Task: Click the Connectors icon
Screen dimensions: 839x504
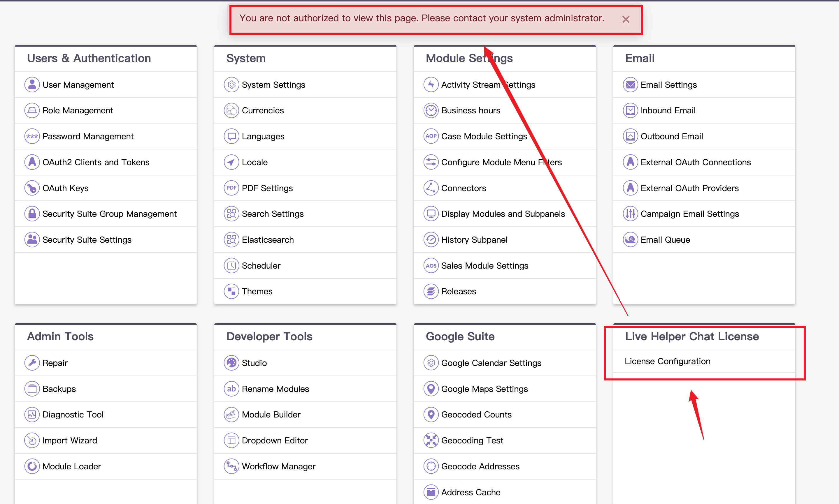Action: [x=431, y=188]
